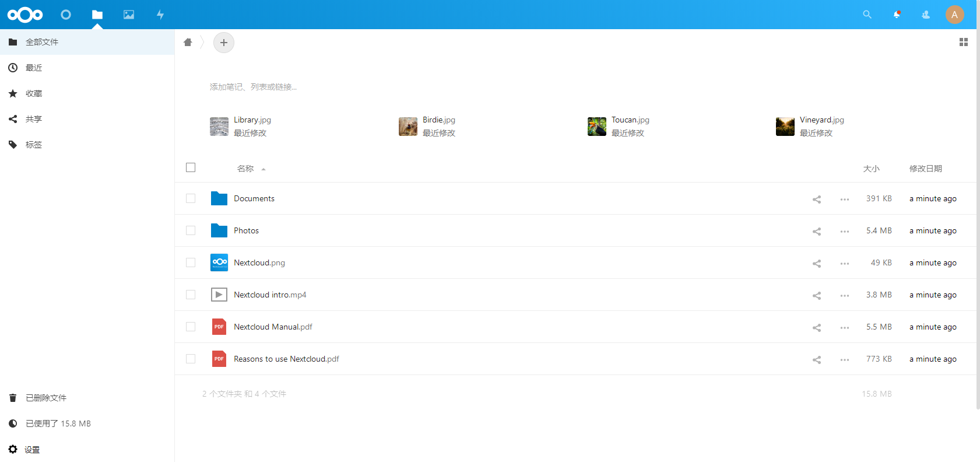Open the contacts menu icon
The width and height of the screenshot is (980, 462).
coord(926,15)
